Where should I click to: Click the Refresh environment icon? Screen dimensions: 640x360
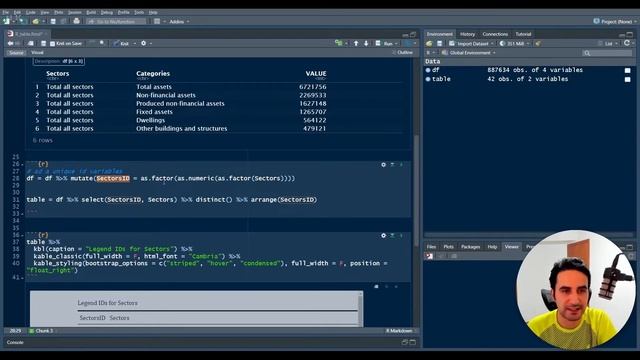pos(627,43)
